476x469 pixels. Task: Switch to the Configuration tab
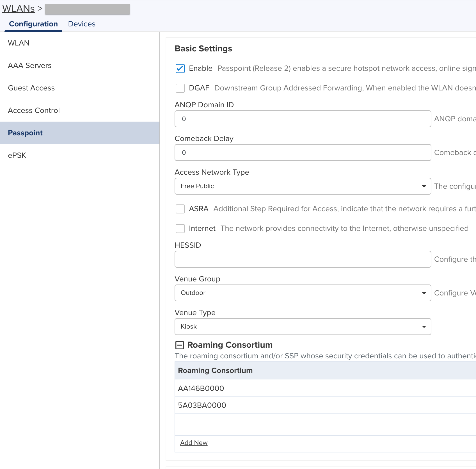point(33,24)
